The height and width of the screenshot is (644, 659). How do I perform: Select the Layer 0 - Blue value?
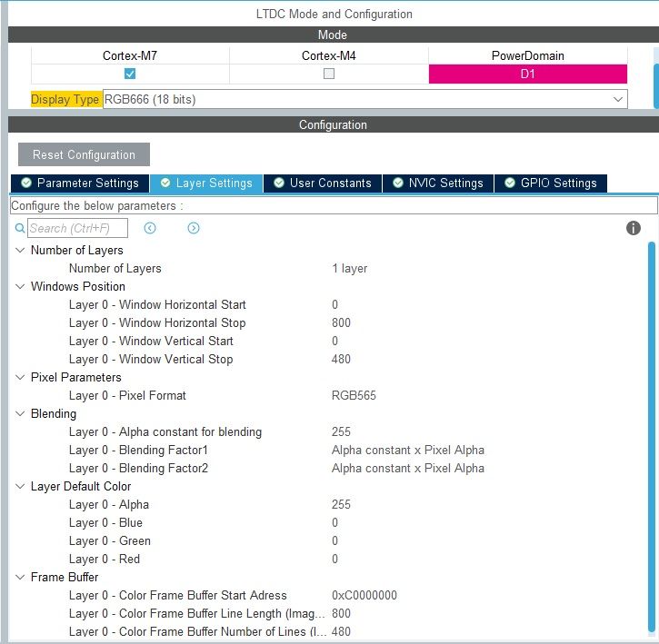tap(335, 522)
